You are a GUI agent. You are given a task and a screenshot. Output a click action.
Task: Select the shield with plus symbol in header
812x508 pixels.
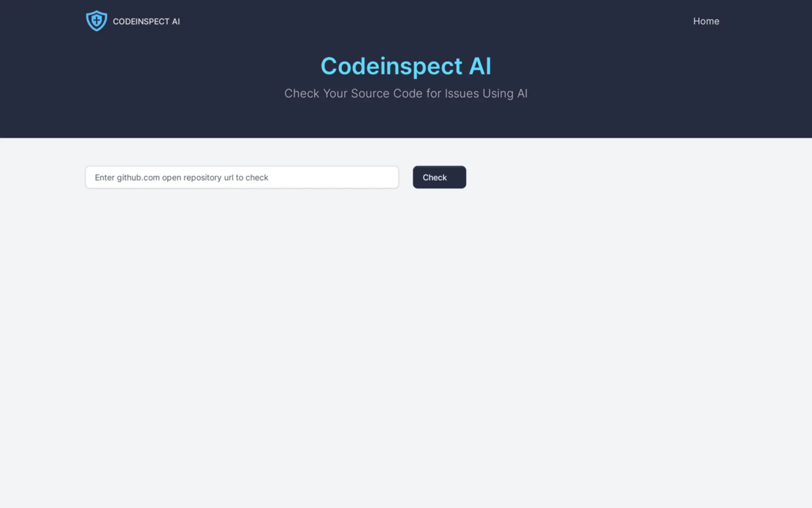coord(96,21)
